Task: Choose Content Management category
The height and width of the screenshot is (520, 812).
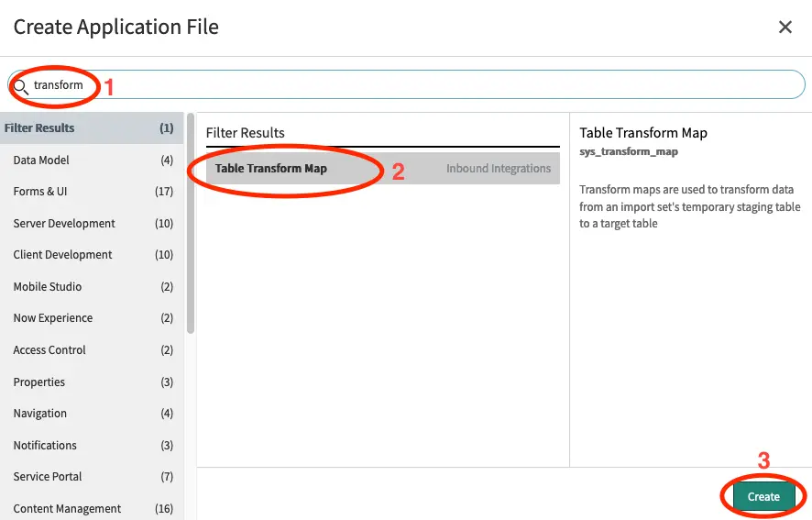Action: coord(90,509)
